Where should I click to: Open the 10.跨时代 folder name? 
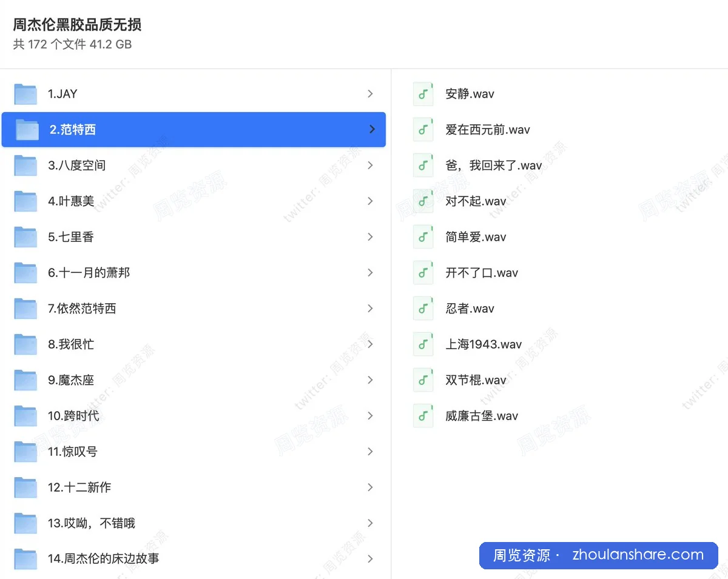(73, 416)
